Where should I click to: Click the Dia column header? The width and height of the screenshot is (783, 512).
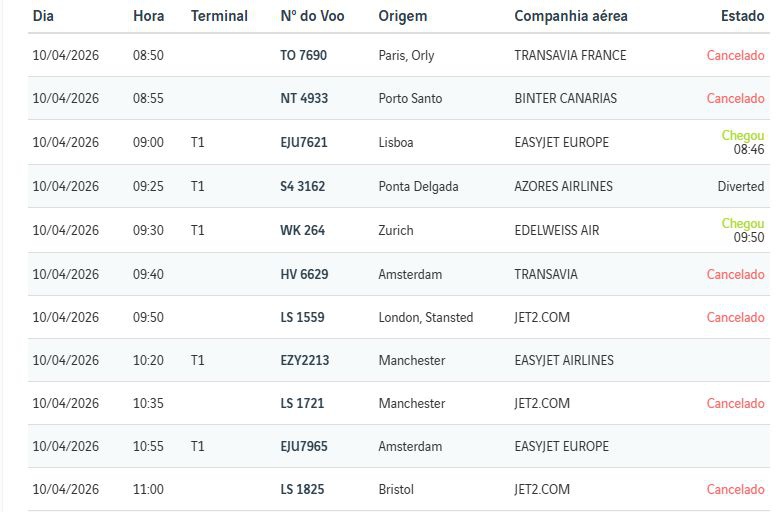tap(43, 16)
